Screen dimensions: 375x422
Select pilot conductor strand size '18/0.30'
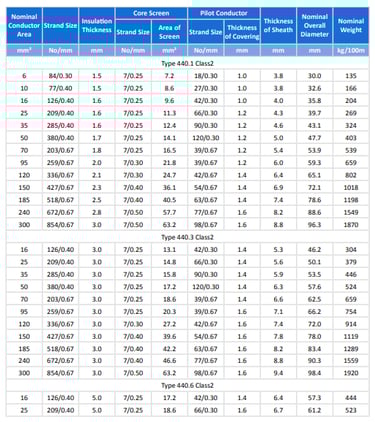tap(206, 76)
